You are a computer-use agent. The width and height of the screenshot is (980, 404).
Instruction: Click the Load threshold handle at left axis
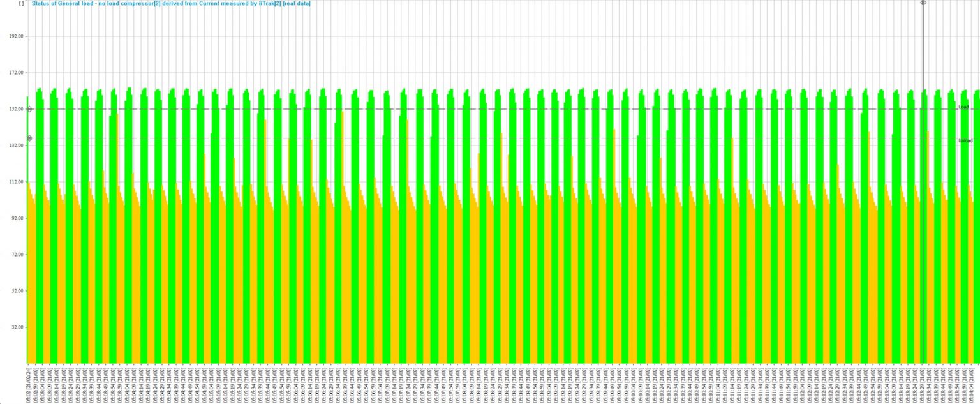29,109
